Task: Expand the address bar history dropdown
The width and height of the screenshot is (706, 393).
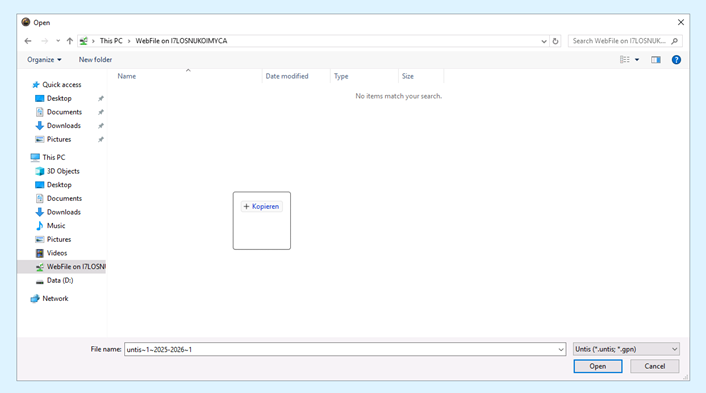Action: [544, 41]
